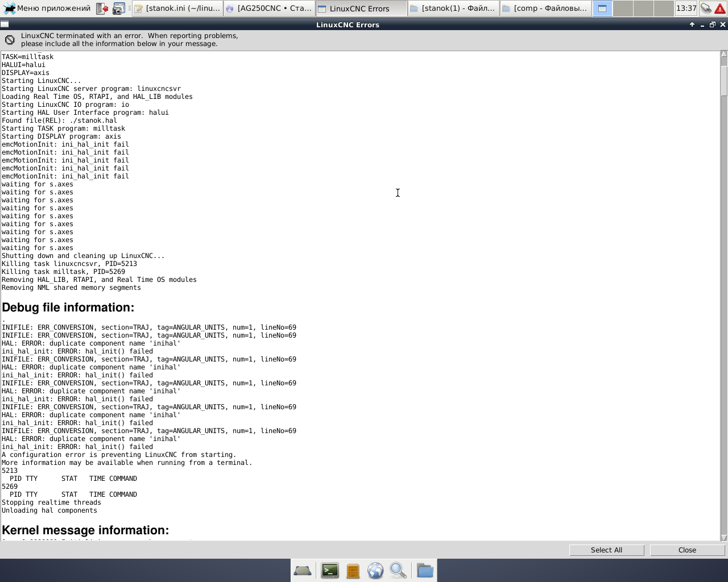
Task: Click the 'TASK=milltask' line
Action: [x=27, y=57]
